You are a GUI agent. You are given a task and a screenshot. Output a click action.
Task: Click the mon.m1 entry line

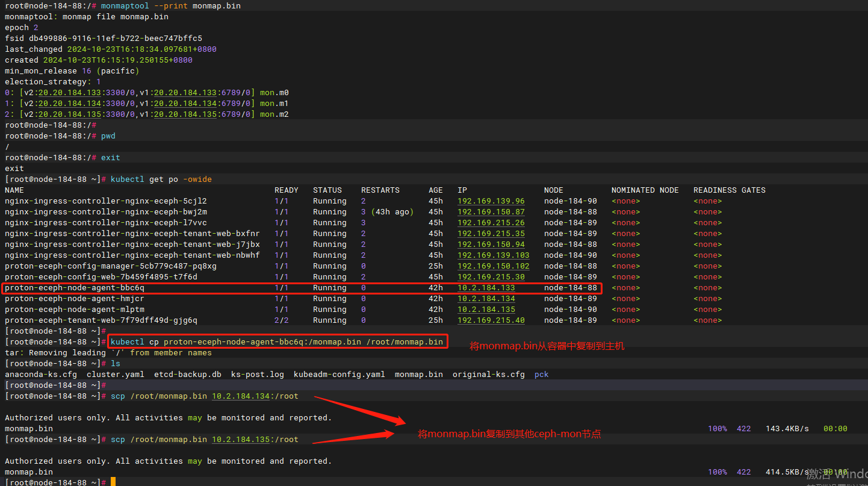pos(147,104)
